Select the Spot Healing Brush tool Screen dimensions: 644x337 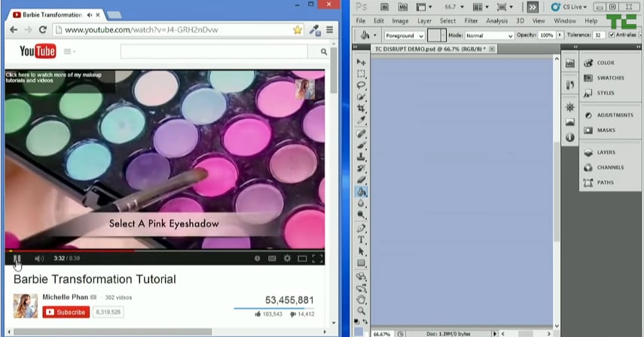pyautogui.click(x=361, y=133)
